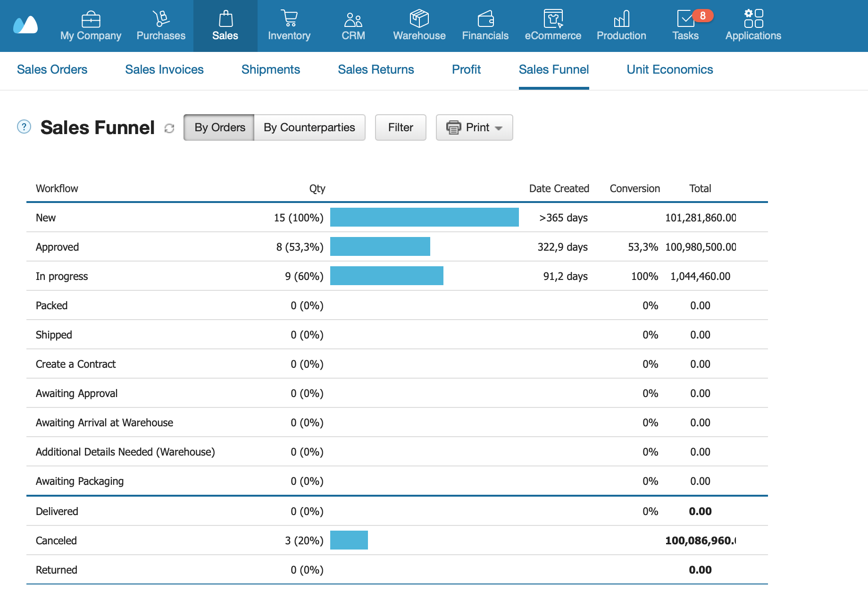Viewport: 868px width, 609px height.
Task: Select the Packed workflow row label
Action: point(51,305)
